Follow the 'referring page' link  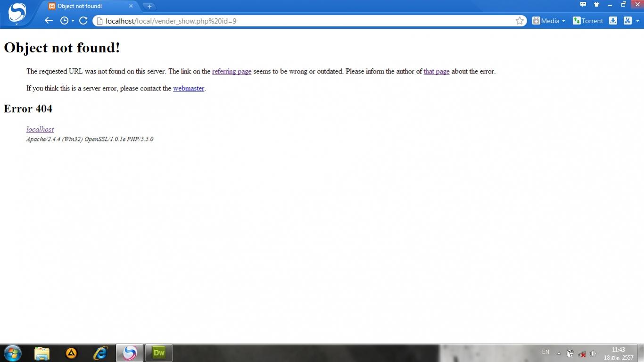231,72
